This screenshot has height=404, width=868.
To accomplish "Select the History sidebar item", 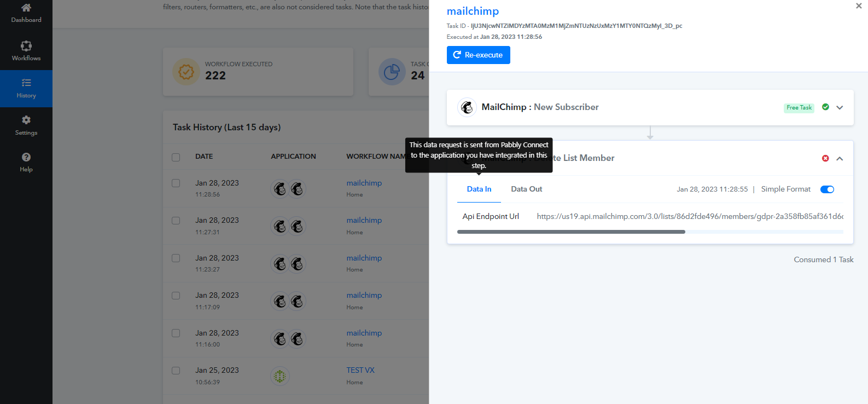I will pos(26,88).
